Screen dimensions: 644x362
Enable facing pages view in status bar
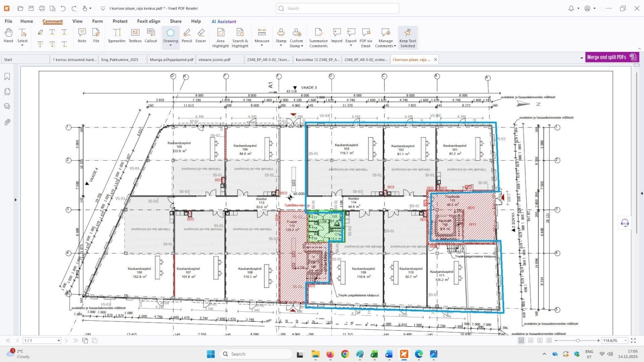click(539, 340)
